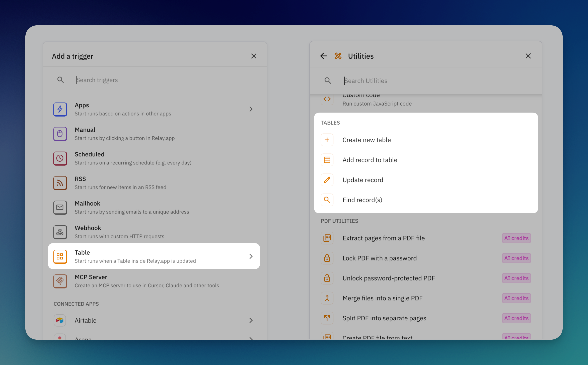This screenshot has height=365, width=588.
Task: Focus the Search Utilities field
Action: (x=436, y=81)
